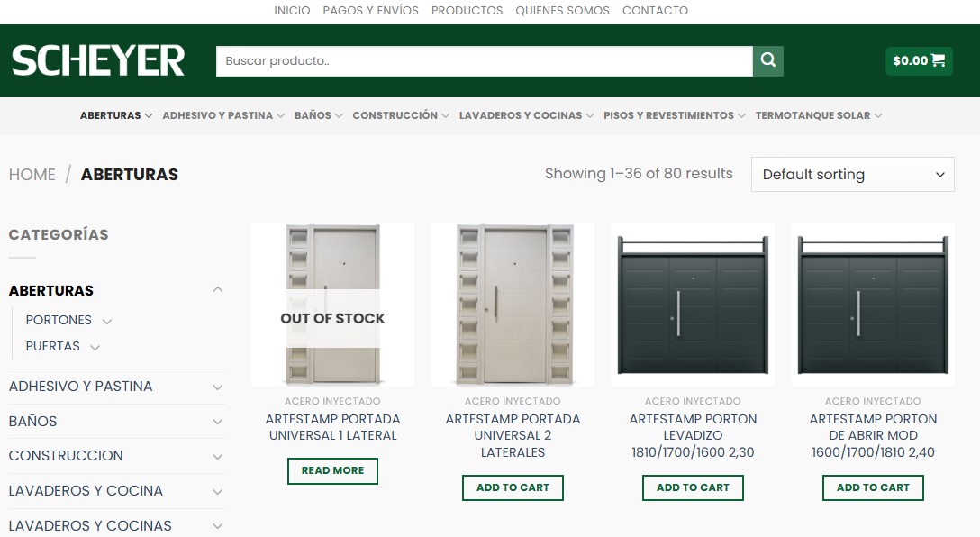Open the $0.00 shopping cart

click(918, 61)
